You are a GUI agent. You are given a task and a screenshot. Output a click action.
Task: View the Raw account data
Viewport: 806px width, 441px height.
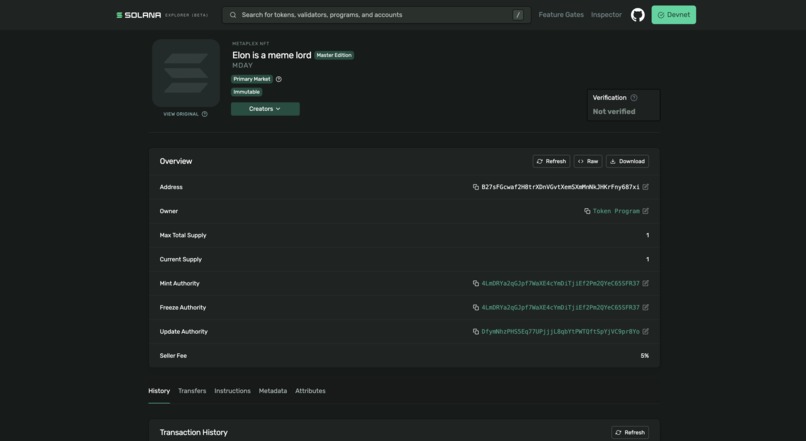coord(588,161)
